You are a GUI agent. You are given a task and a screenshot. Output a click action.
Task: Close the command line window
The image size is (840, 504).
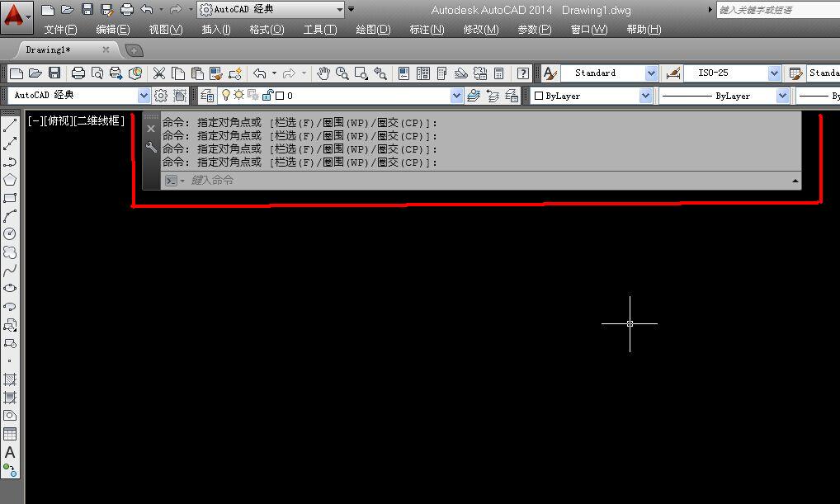point(151,129)
